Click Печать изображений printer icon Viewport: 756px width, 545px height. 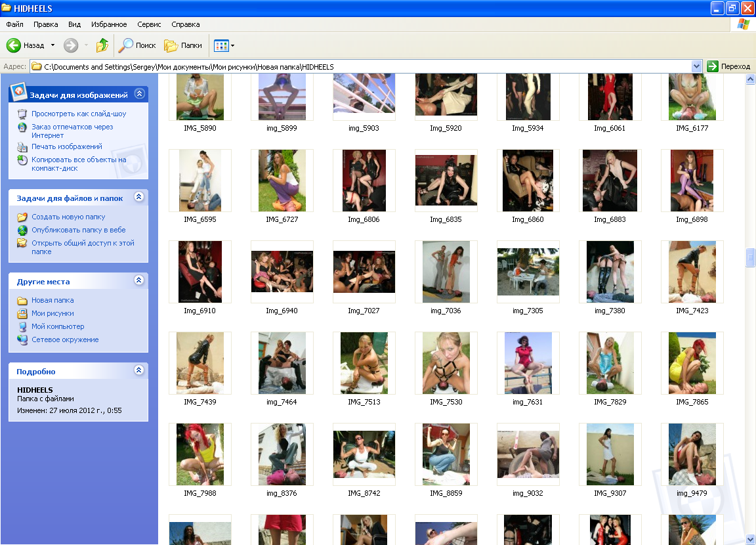point(22,146)
